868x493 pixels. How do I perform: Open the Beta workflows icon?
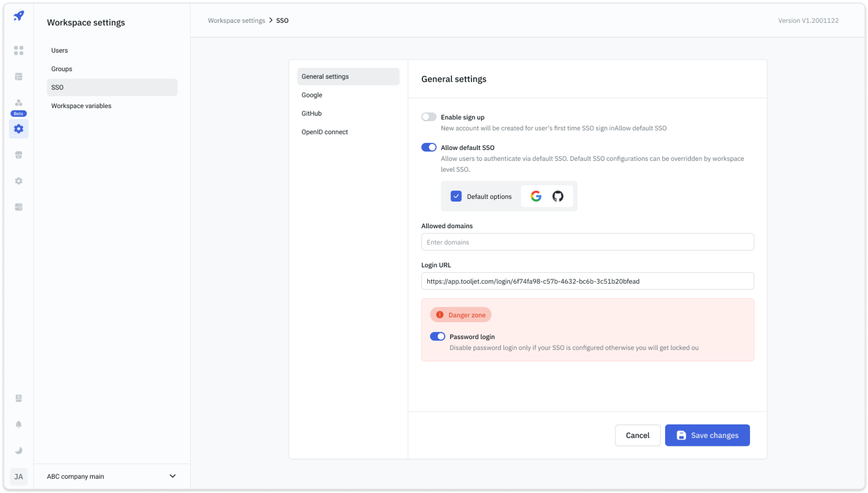(19, 103)
